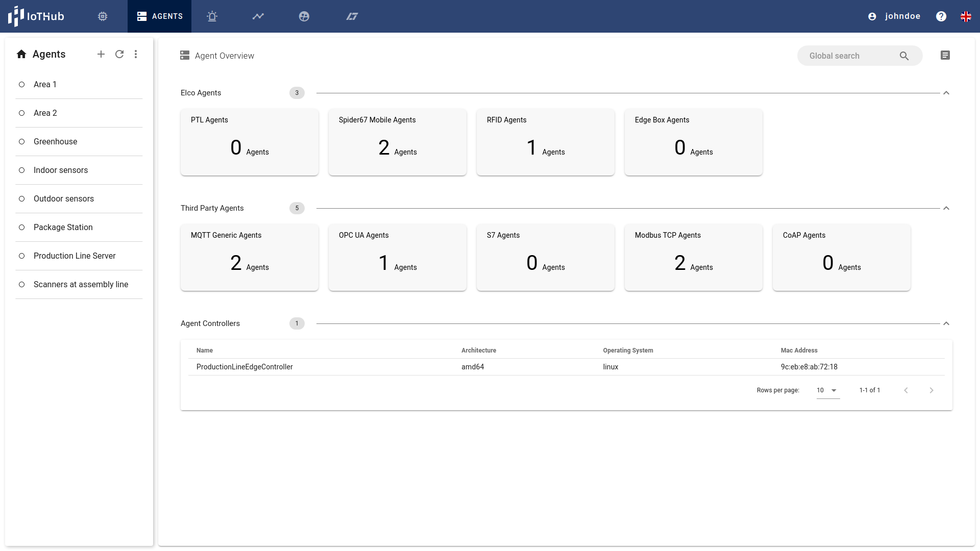Image resolution: width=980 pixels, height=551 pixels.
Task: Collapse the Third Party Agents section
Action: pos(946,208)
